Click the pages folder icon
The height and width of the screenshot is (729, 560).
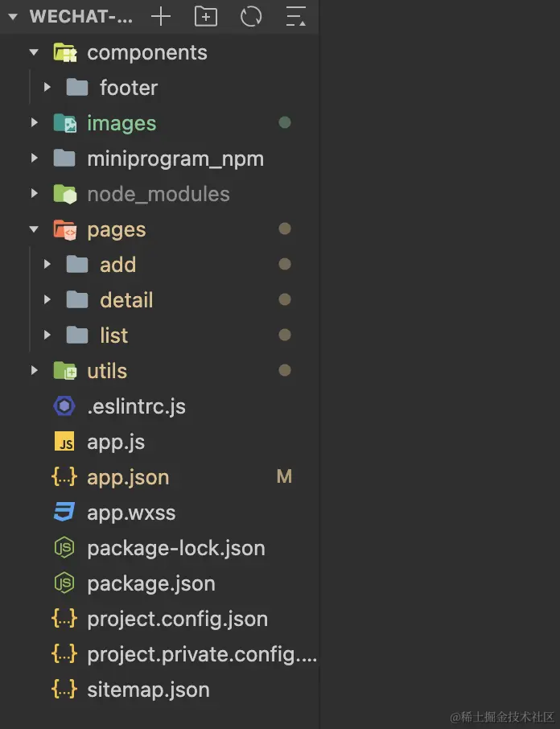point(65,229)
